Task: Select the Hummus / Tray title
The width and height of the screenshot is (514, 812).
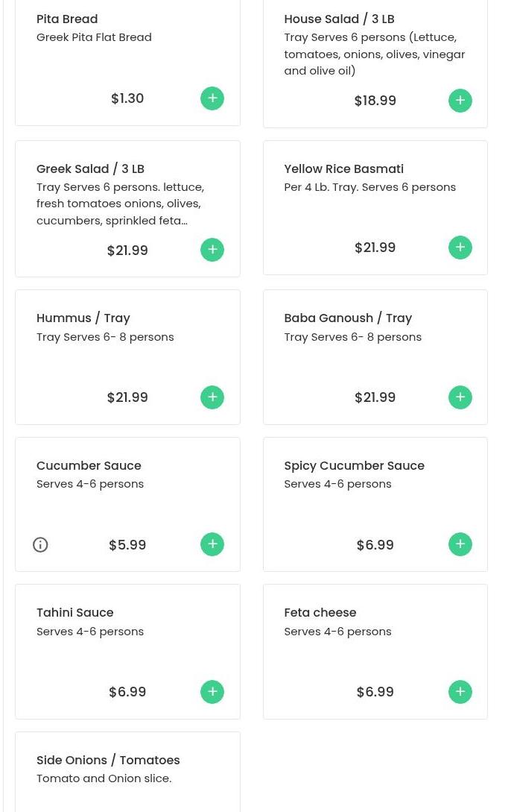Action: [83, 318]
